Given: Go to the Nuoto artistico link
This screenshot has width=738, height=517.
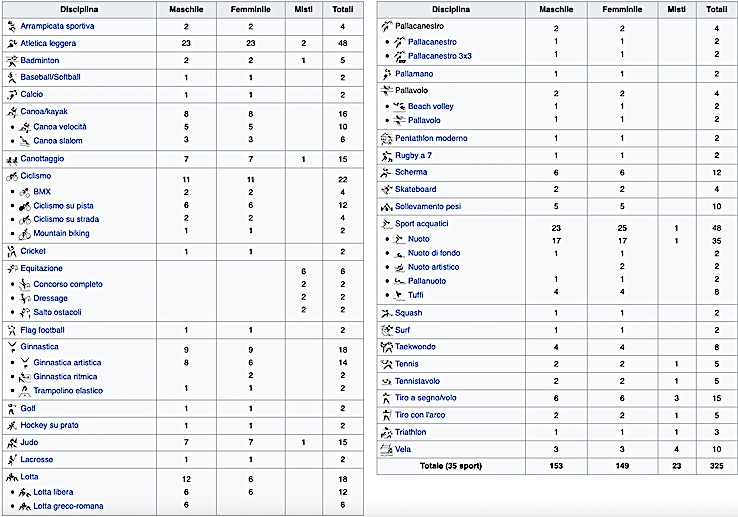Looking at the screenshot, I should [433, 267].
